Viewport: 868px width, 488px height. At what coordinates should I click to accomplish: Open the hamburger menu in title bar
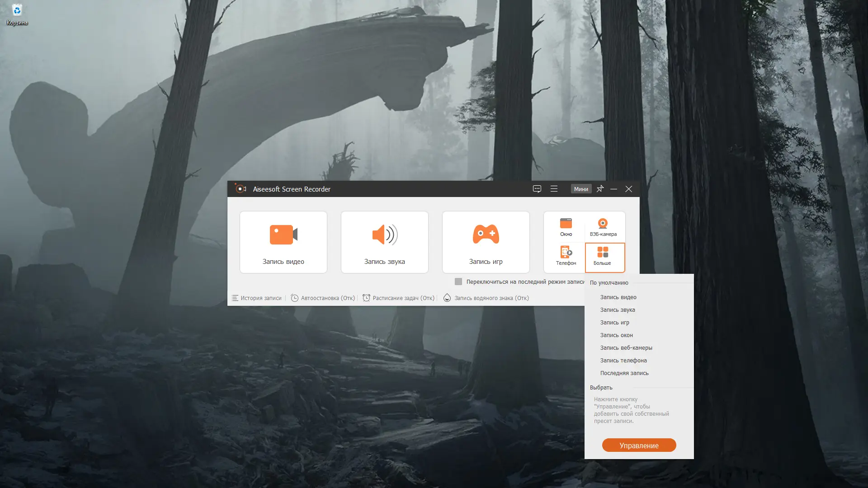point(554,189)
